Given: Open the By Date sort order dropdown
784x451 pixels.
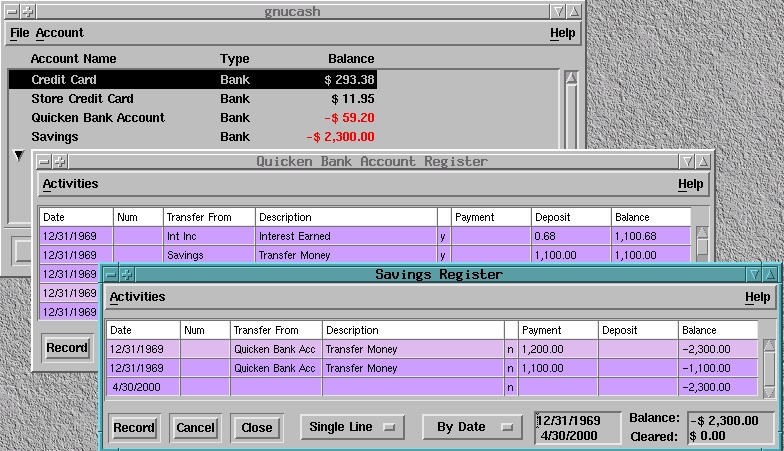Looking at the screenshot, I should coord(472,427).
